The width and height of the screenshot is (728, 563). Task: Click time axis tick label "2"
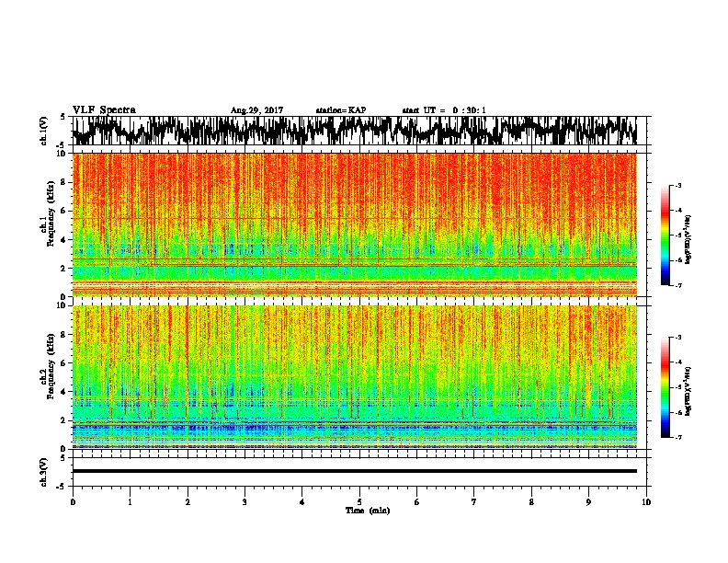click(188, 502)
